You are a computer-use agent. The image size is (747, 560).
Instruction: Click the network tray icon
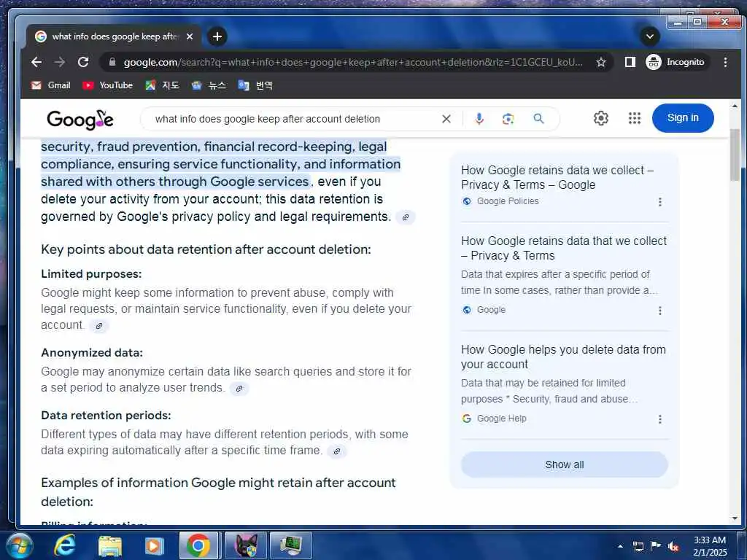pyautogui.click(x=638, y=546)
